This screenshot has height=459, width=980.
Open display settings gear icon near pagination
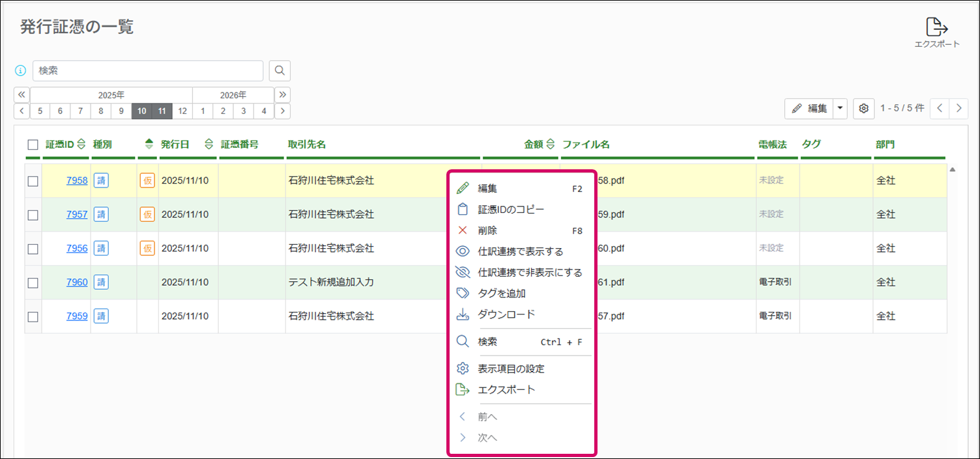pos(863,109)
